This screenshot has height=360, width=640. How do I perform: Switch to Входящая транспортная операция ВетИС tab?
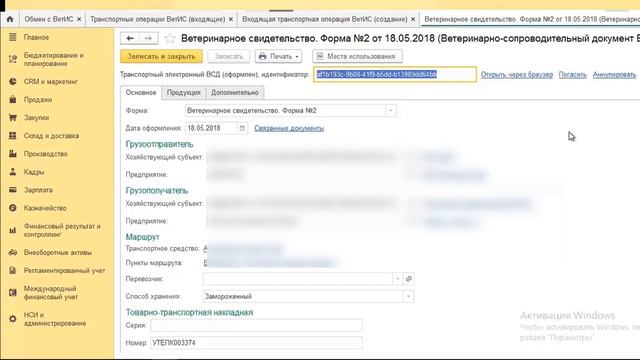(324, 19)
